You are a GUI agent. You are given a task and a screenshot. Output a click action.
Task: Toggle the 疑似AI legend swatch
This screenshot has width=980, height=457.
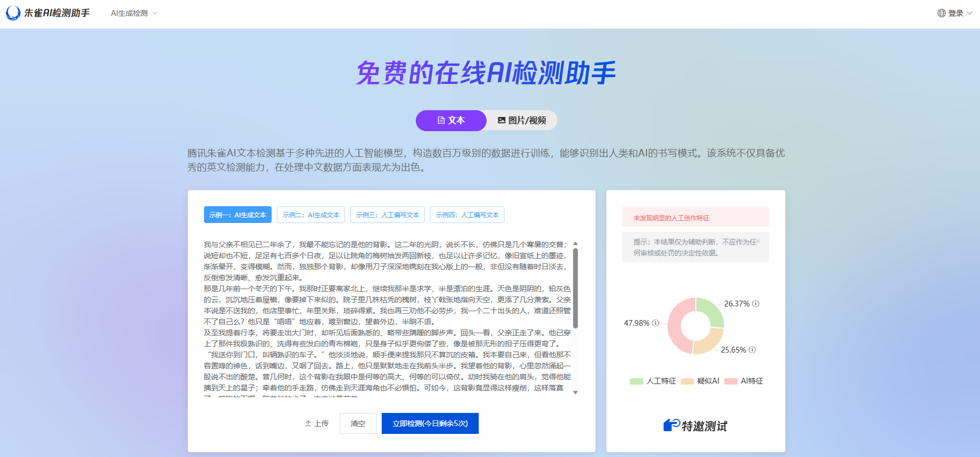pos(687,381)
